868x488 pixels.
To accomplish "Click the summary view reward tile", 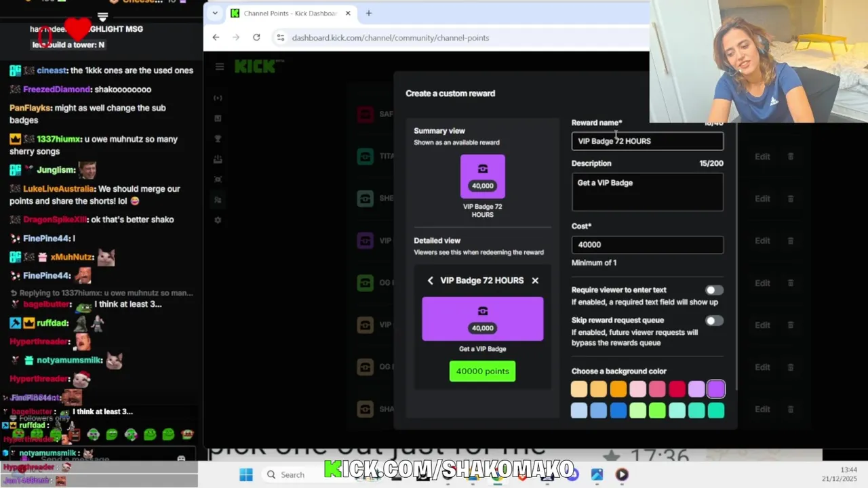I will click(x=483, y=176).
